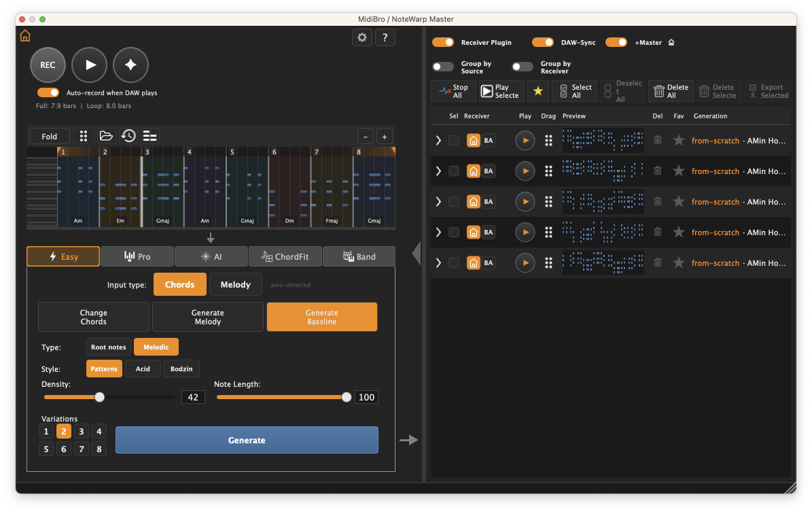
Task: Go to home via orange house icon
Action: pyautogui.click(x=25, y=36)
